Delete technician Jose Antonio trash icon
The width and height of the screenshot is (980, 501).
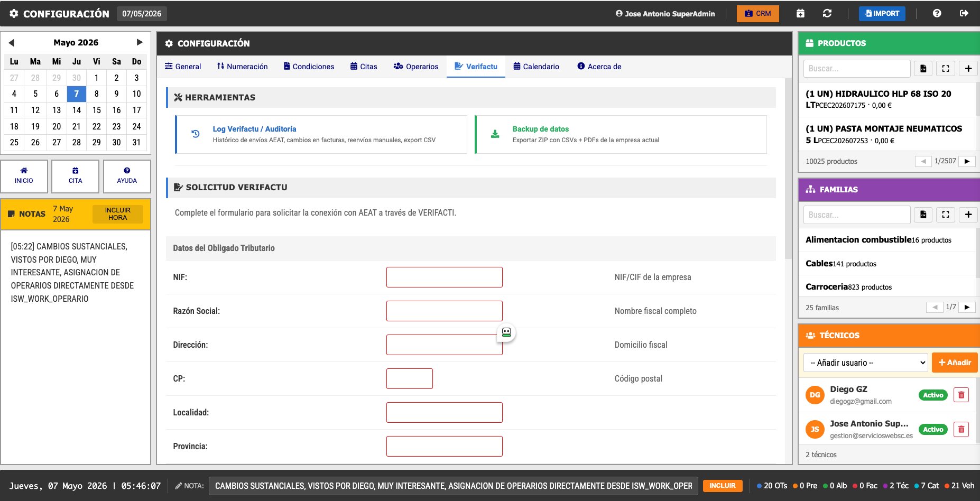pos(961,429)
